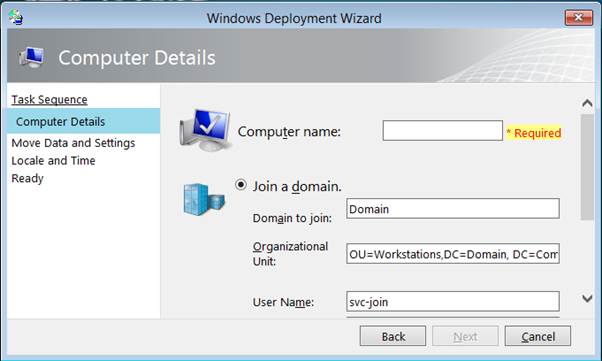This screenshot has width=602, height=361.
Task: Click the Join a domain label text
Action: (297, 187)
